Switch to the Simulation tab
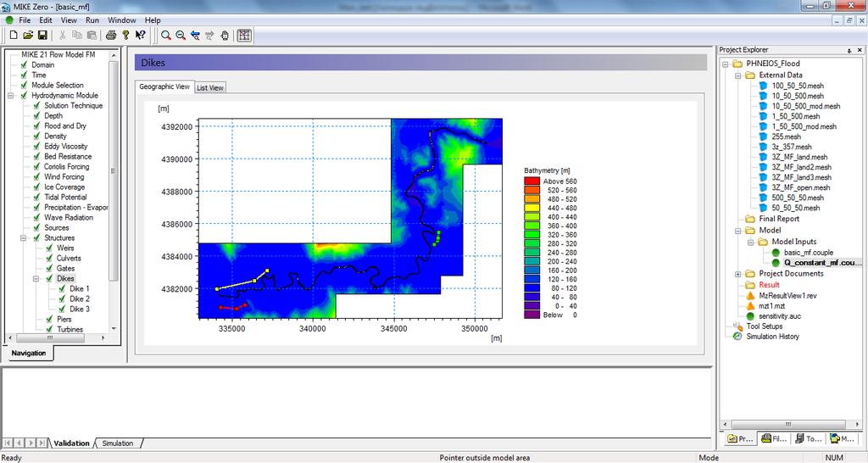 coord(117,443)
